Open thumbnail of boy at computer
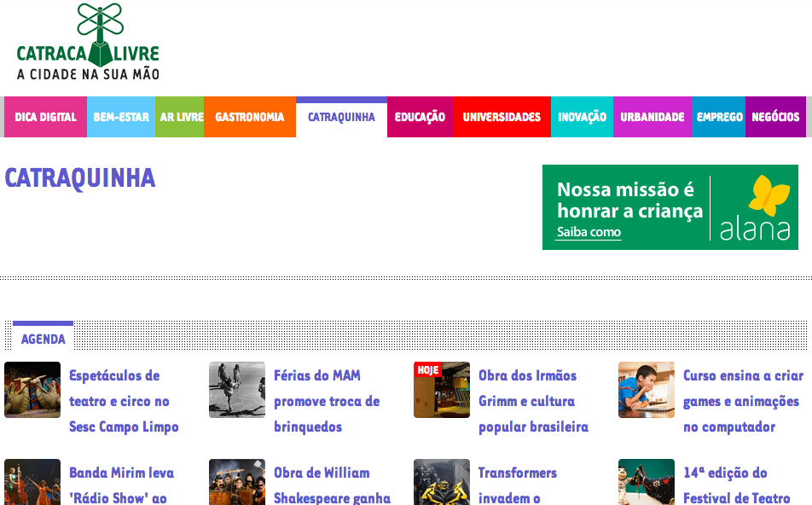Image resolution: width=812 pixels, height=505 pixels. pos(647,390)
